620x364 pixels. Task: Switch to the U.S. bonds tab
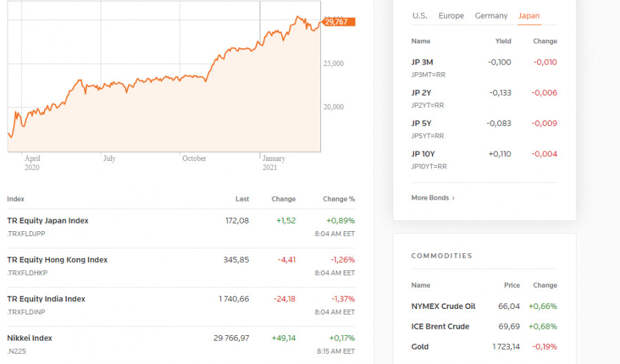(420, 16)
